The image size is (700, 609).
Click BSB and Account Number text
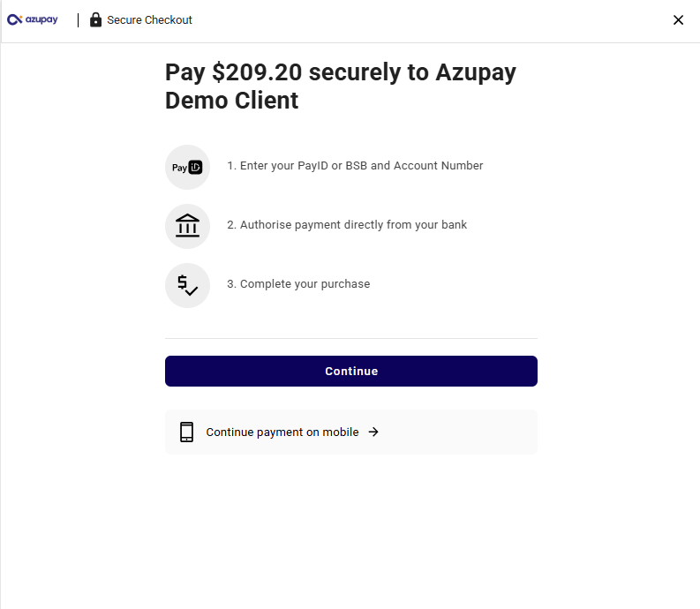414,166
